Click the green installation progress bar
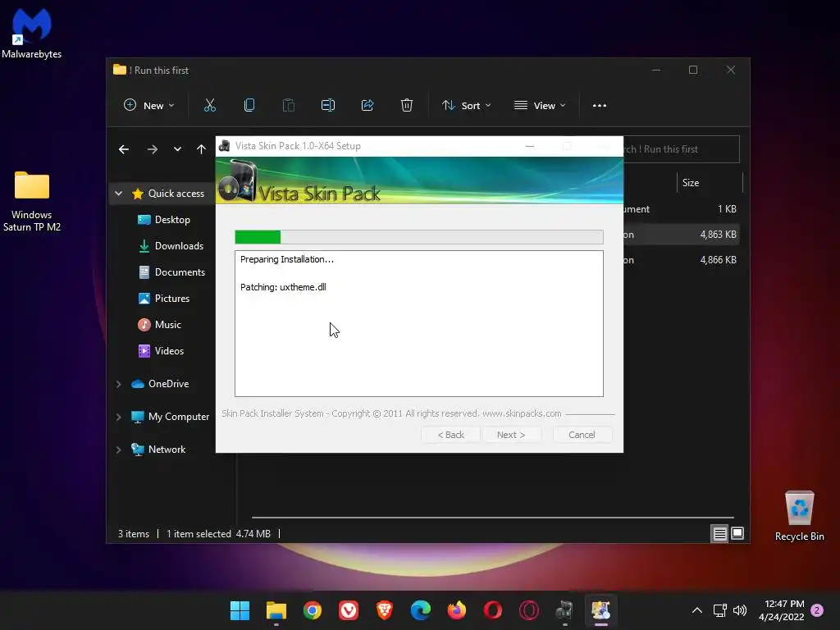Image resolution: width=840 pixels, height=630 pixels. tap(419, 237)
